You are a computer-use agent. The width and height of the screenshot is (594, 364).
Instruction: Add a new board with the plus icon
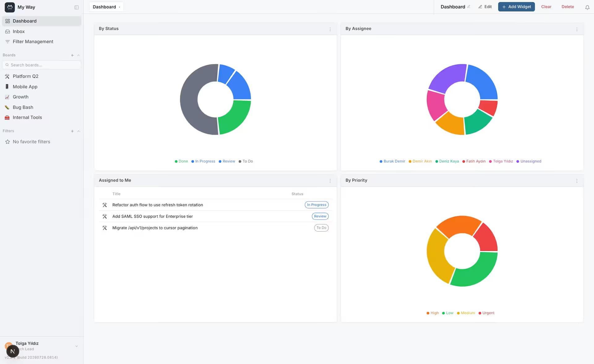click(72, 55)
